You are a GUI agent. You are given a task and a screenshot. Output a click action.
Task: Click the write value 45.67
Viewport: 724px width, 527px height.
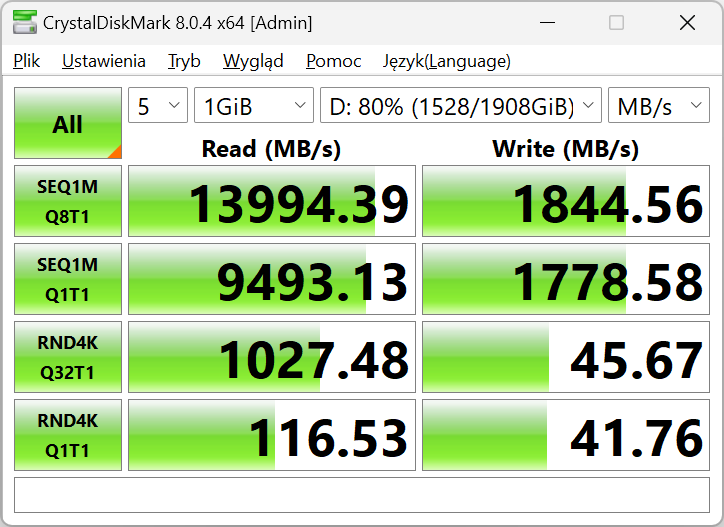coord(566,357)
